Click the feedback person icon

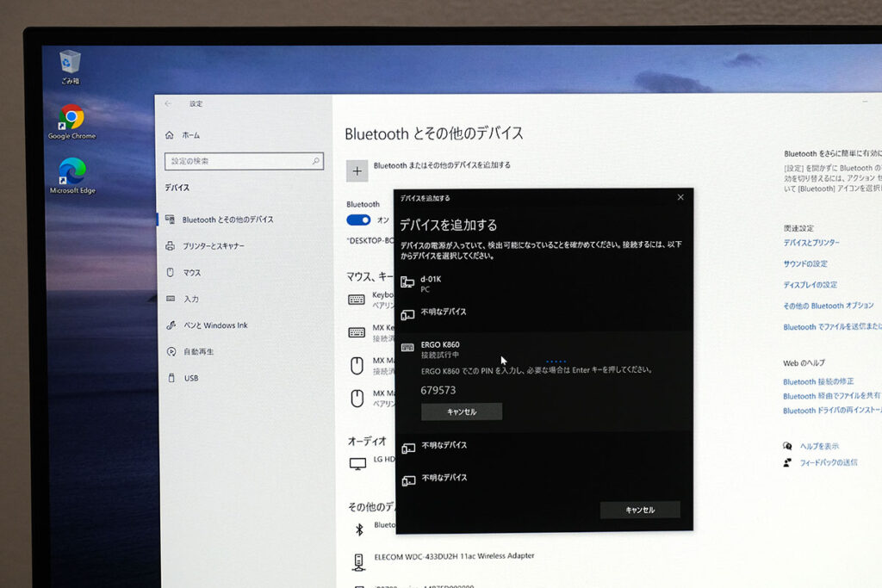tap(787, 462)
